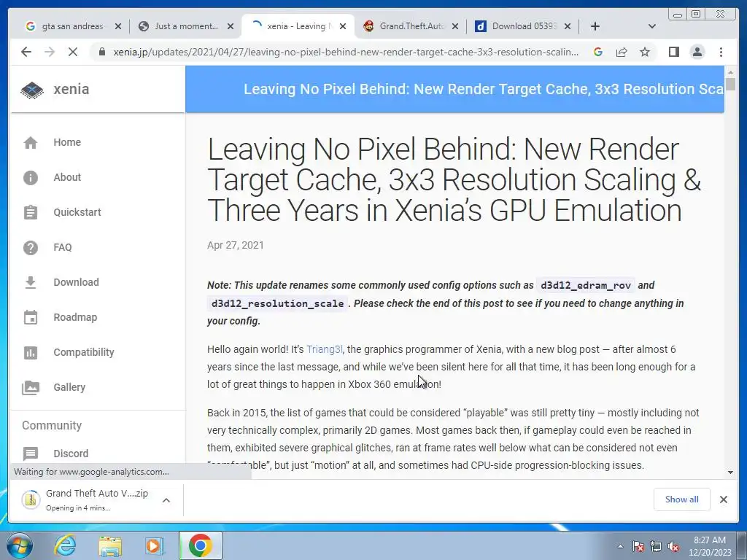Go to Compatibility link text

click(x=84, y=352)
